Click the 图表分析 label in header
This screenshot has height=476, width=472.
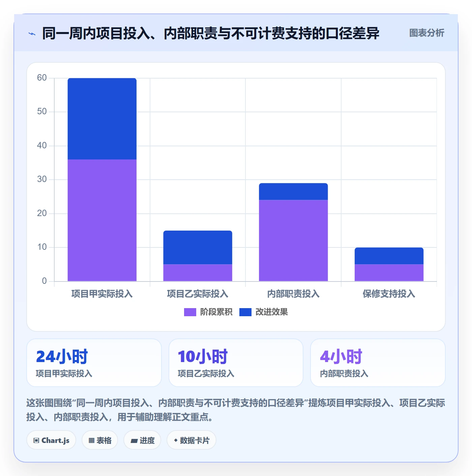pyautogui.click(x=426, y=33)
